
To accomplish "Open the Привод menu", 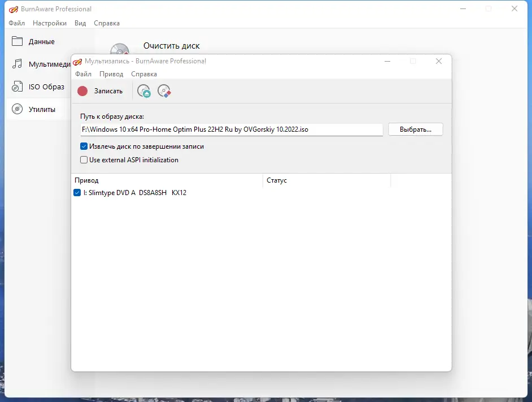I will (111, 74).
